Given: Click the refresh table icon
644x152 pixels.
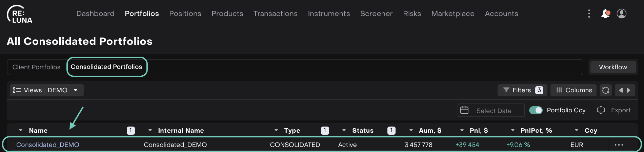Looking at the screenshot, I should point(606,90).
